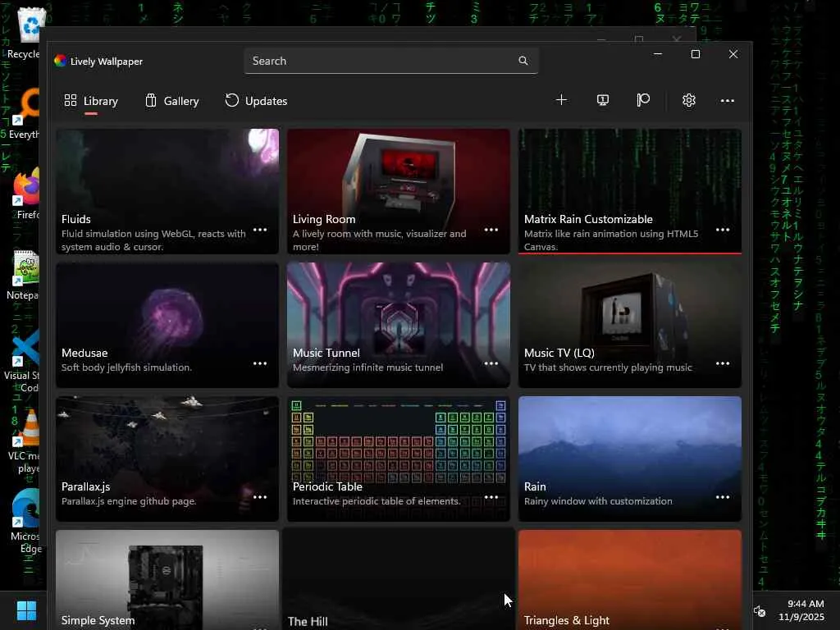
Task: Select the Fluids wallpaper thumbnail
Action: click(167, 191)
